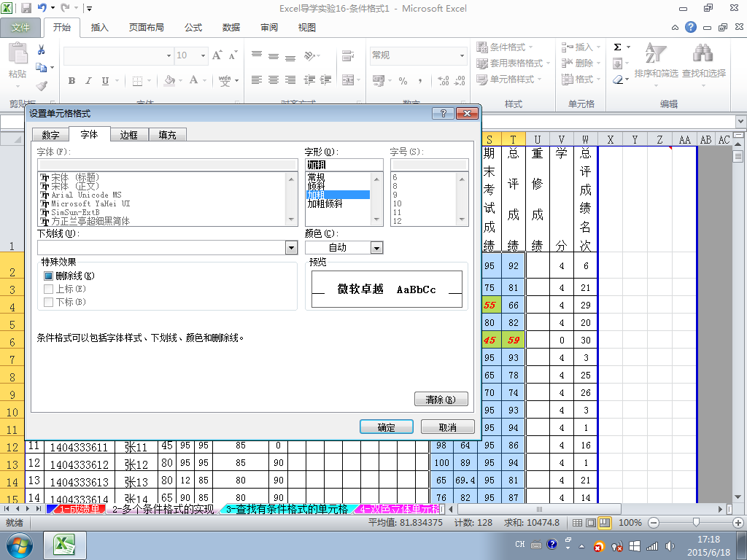The width and height of the screenshot is (747, 560).
Task: Click the 字体 font name input field
Action: [167, 165]
